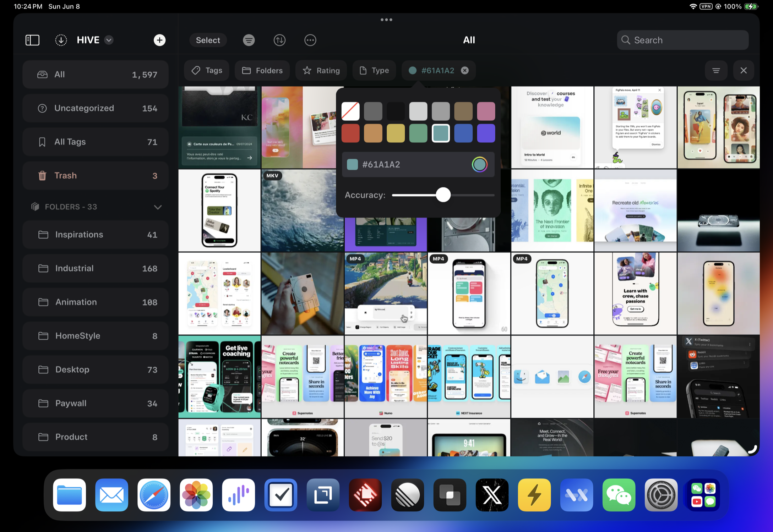Pick the pink color swatch
Image resolution: width=773 pixels, height=532 pixels.
click(x=486, y=111)
